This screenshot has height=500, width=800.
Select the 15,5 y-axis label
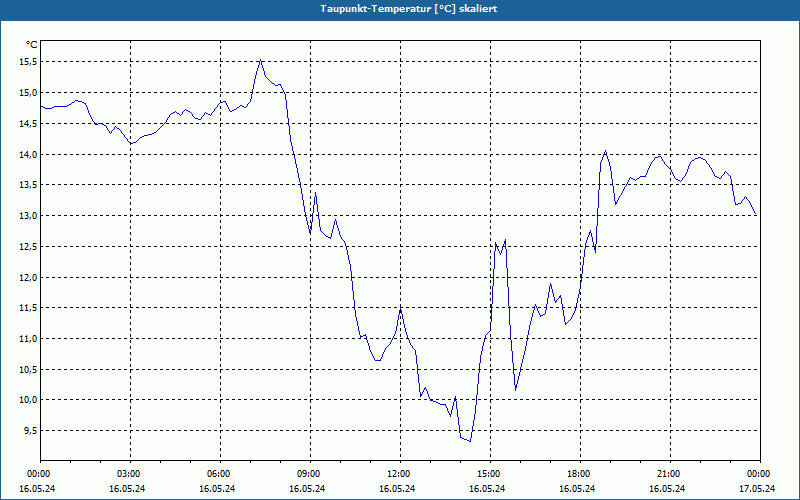(x=28, y=62)
